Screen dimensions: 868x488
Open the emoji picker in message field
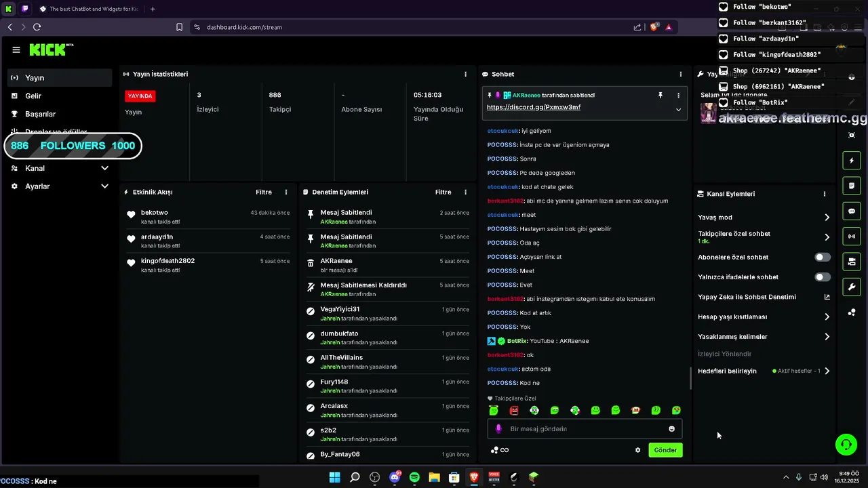672,429
